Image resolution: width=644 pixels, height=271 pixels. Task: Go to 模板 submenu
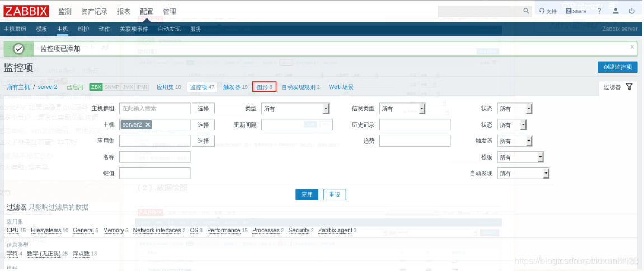pyautogui.click(x=41, y=29)
